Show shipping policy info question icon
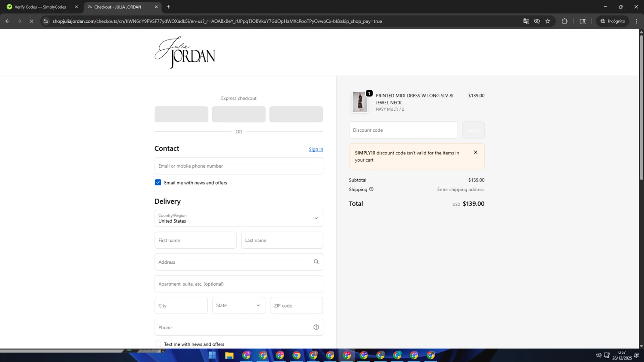This screenshot has width=644, height=362. (x=371, y=189)
